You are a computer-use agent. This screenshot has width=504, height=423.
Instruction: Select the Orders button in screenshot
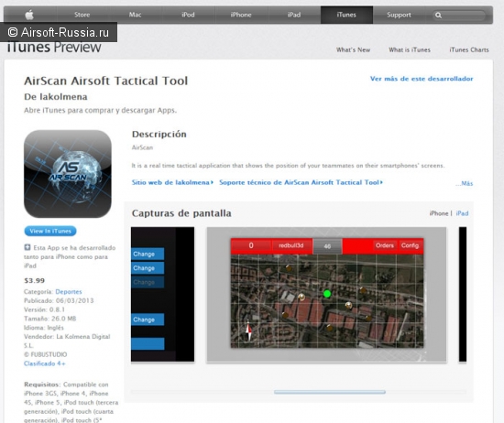pos(385,245)
